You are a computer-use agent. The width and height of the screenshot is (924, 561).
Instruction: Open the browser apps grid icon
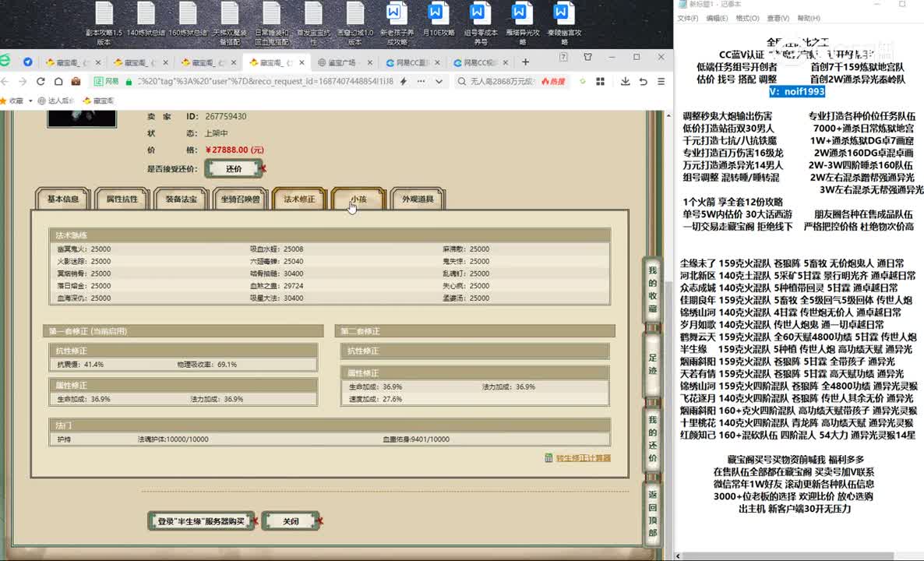point(601,81)
